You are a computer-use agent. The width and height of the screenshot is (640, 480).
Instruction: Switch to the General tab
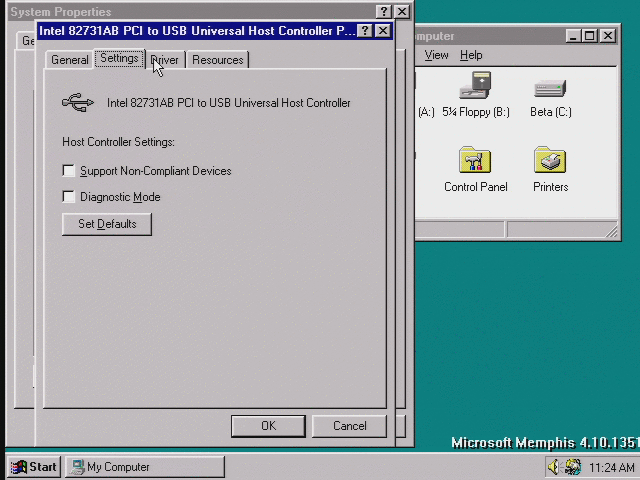click(x=69, y=60)
